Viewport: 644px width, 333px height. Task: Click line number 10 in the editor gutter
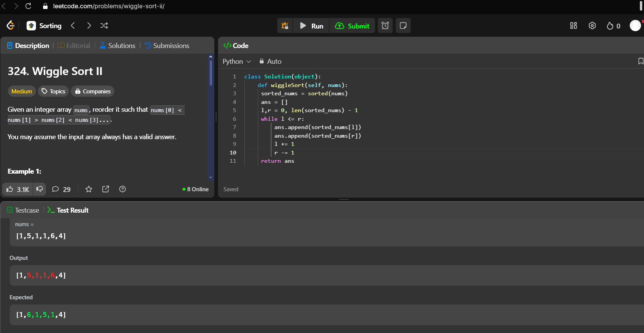[233, 153]
